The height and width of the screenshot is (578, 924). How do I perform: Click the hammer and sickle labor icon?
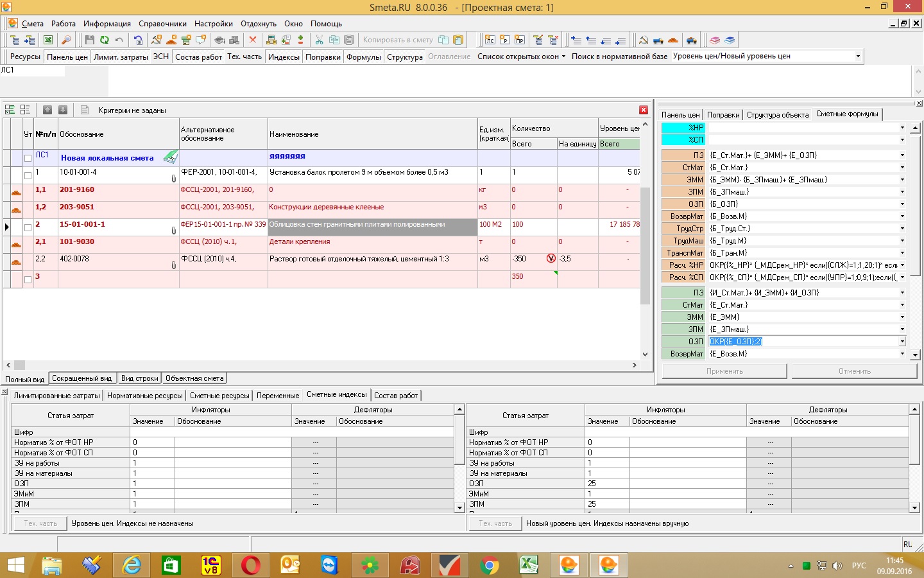[644, 40]
